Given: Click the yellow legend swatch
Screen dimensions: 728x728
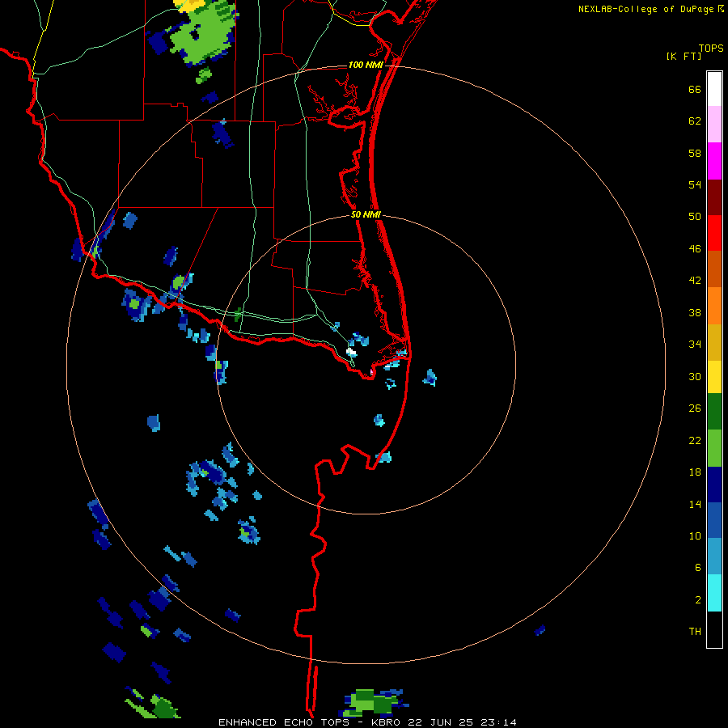Looking at the screenshot, I should click(714, 377).
